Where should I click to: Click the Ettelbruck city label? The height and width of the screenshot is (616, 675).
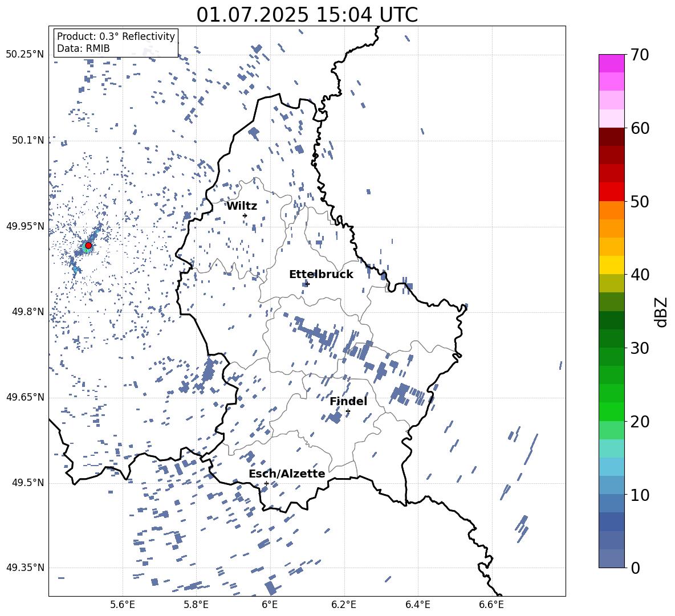pyautogui.click(x=321, y=275)
